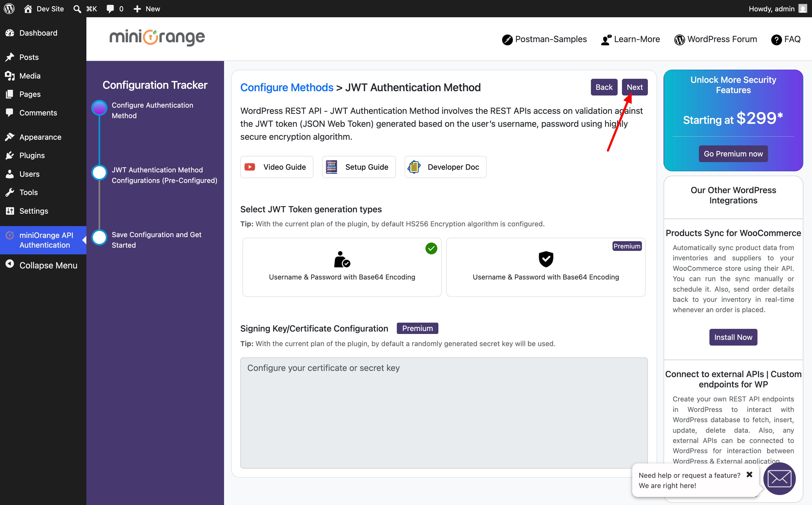Screen dimensions: 812x505
Task: Click the WordPress logo in admin bar
Action: (x=9, y=9)
